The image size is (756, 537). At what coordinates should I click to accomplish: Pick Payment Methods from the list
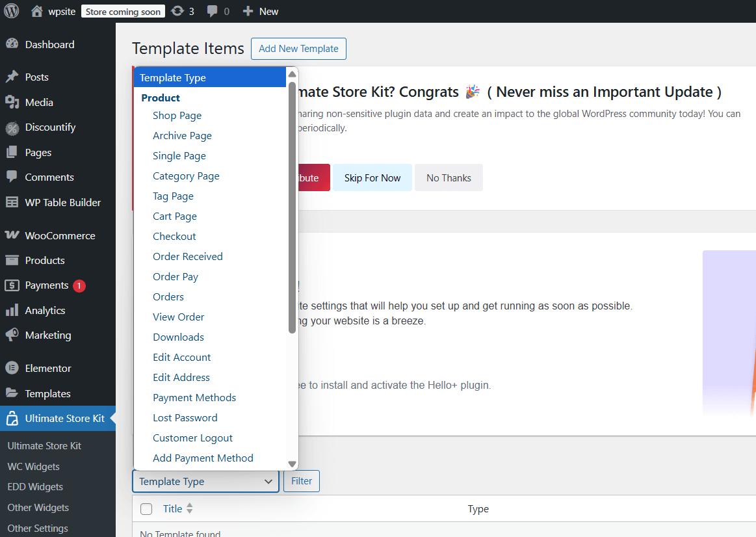pos(194,398)
